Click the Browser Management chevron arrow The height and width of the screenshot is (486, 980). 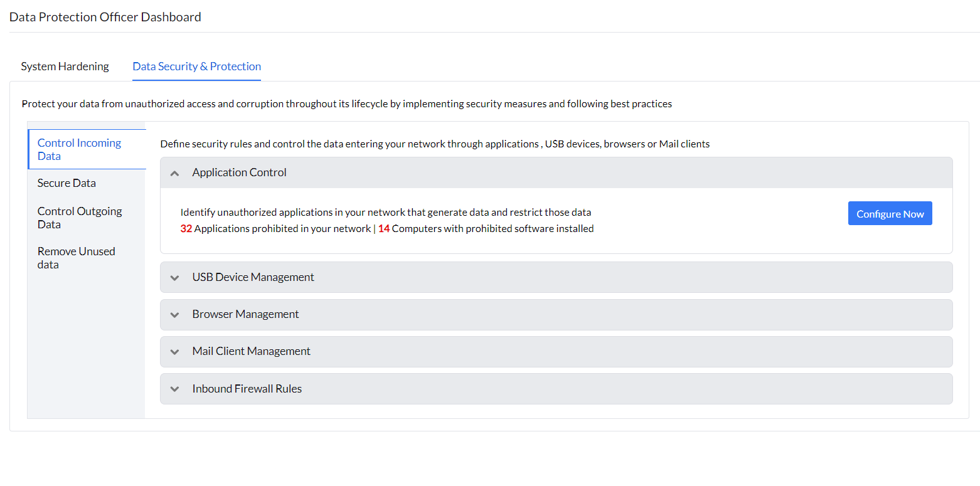(x=175, y=315)
